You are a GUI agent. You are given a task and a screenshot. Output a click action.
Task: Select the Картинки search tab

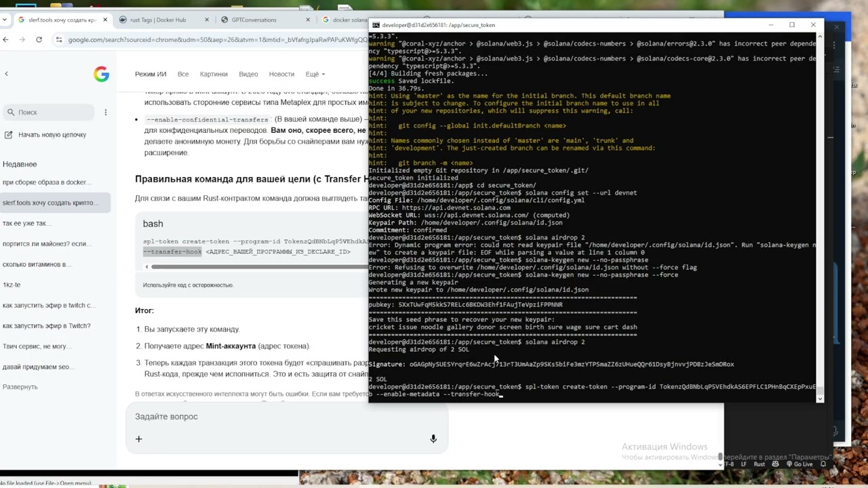click(x=214, y=75)
